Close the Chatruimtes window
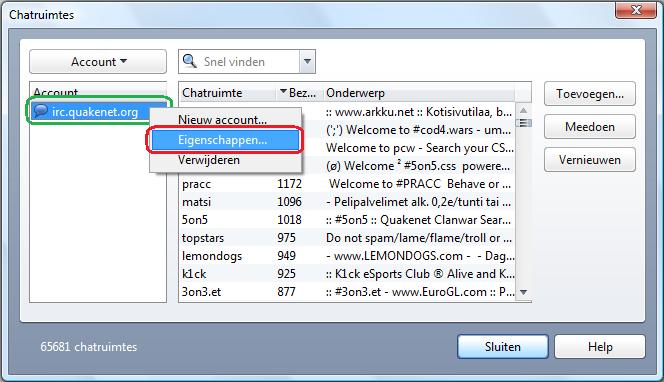 coord(636,10)
